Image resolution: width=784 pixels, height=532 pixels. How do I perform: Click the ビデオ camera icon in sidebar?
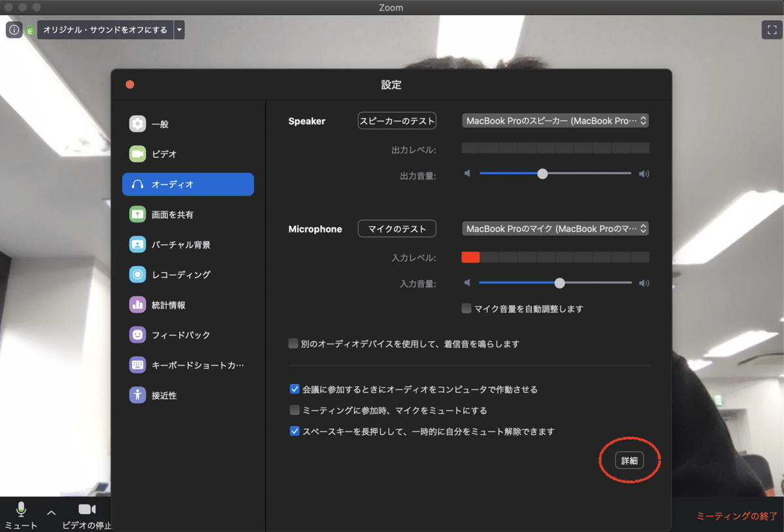click(x=137, y=154)
